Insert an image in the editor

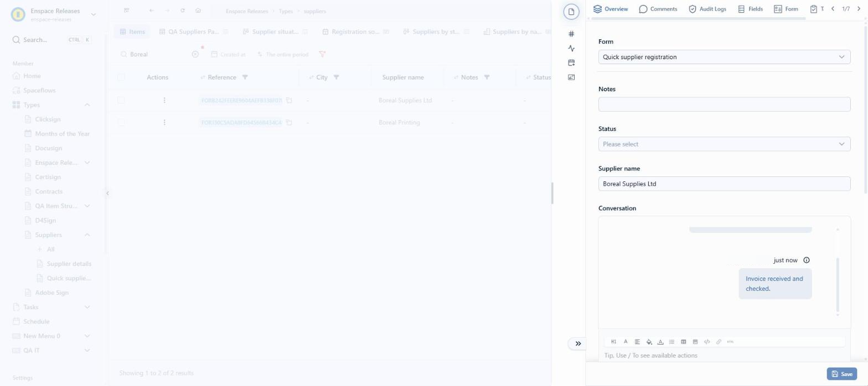point(695,342)
